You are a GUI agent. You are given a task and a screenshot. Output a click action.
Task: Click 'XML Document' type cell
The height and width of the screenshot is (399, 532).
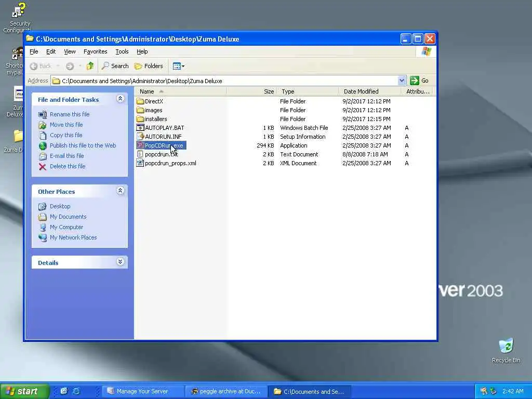298,163
